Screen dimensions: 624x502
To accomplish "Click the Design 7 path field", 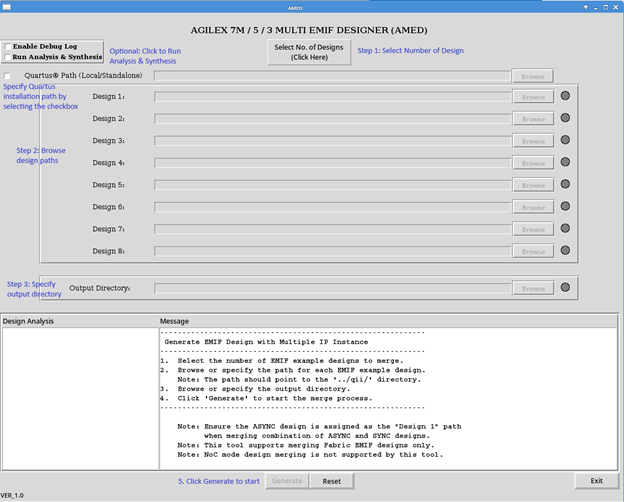I will [332, 229].
